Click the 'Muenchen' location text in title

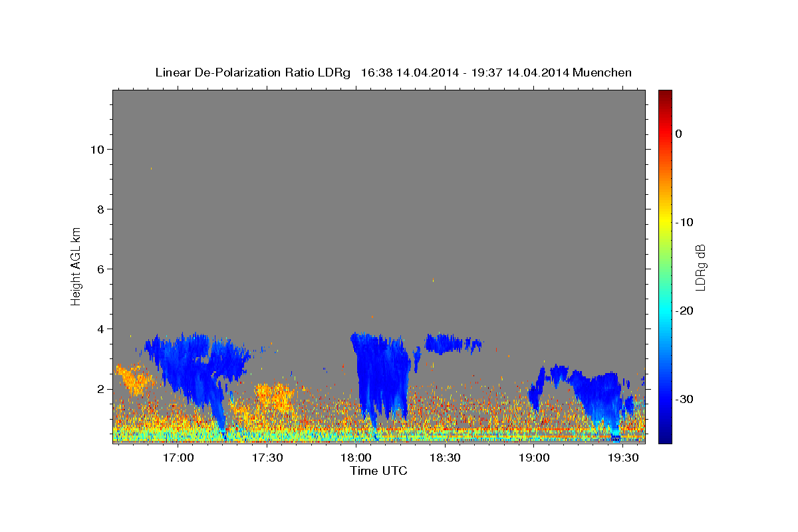603,72
